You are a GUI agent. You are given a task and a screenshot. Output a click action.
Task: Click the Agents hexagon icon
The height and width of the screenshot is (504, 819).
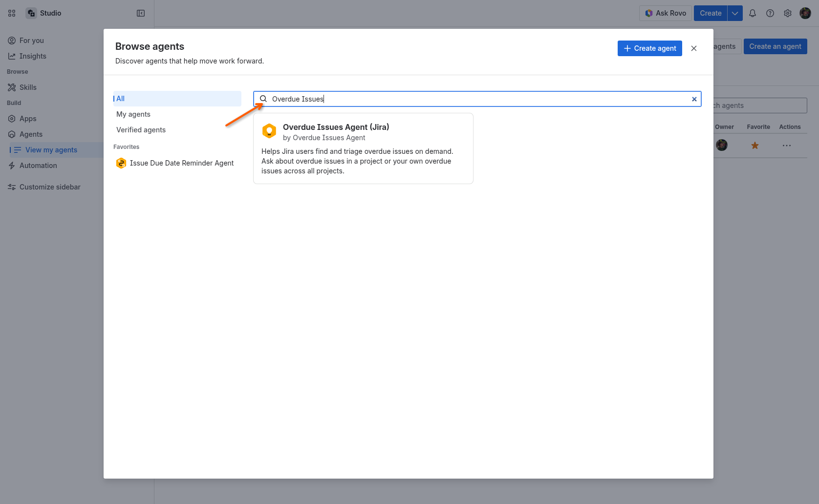(12, 134)
